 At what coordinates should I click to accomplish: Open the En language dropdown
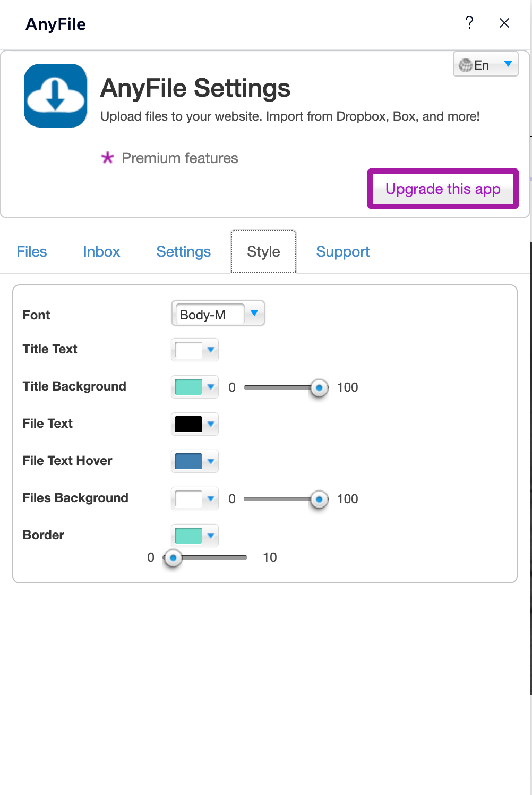[485, 64]
